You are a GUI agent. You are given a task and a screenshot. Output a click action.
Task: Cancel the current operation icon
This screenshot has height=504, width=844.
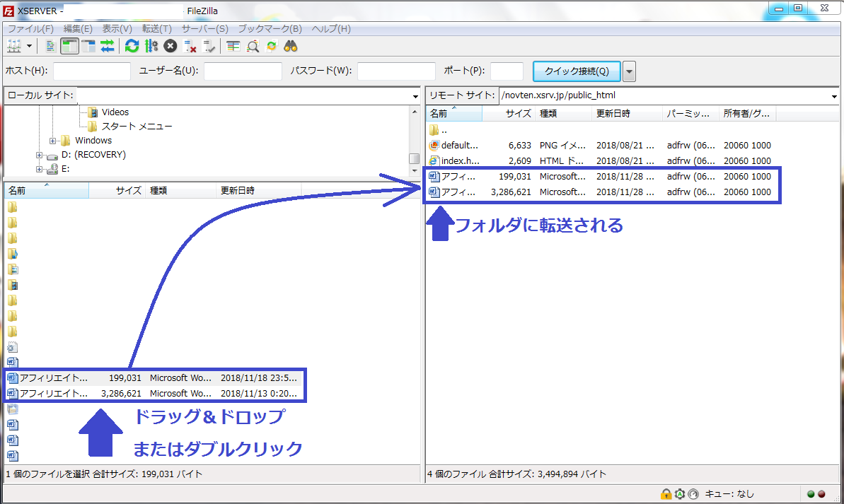[170, 47]
